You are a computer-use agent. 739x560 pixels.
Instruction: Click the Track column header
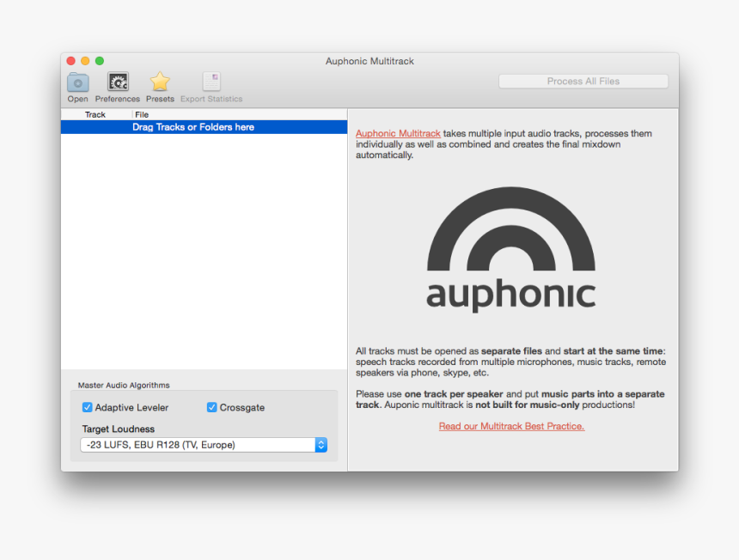(x=95, y=113)
